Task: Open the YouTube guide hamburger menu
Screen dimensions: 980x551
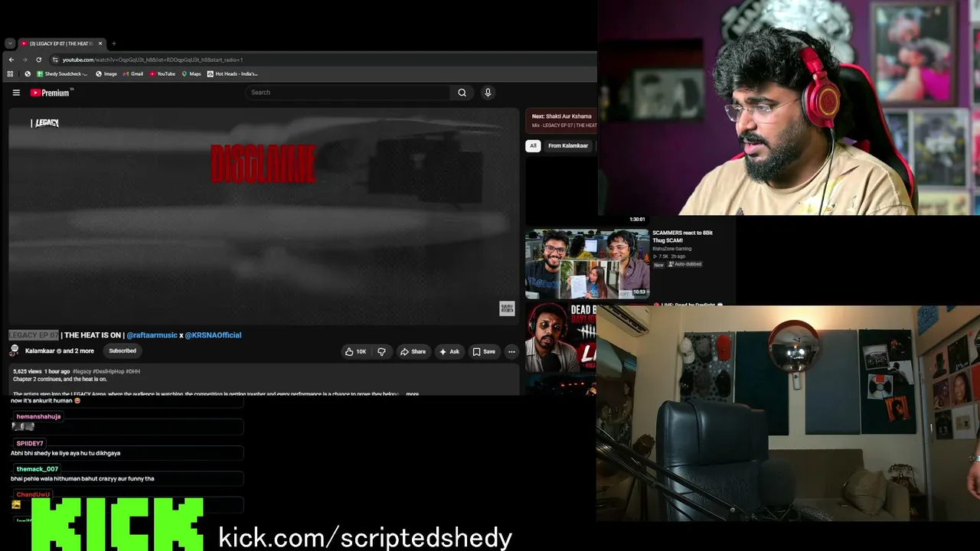Action: point(16,93)
